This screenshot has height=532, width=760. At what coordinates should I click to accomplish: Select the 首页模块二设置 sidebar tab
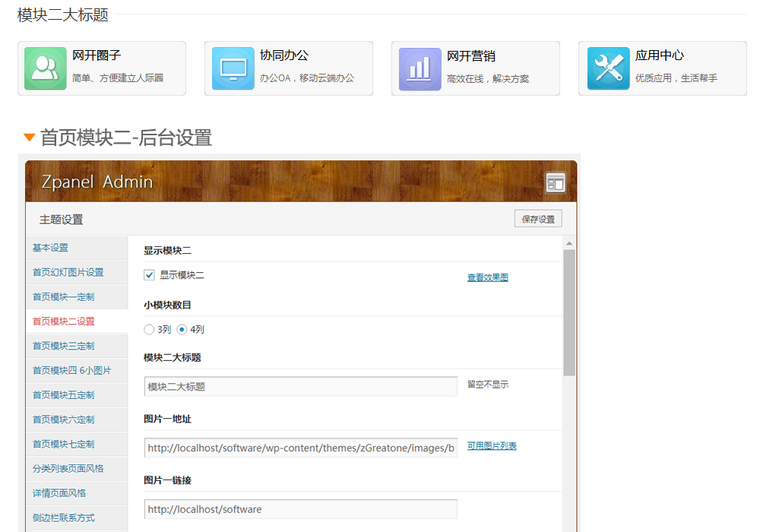[x=78, y=321]
